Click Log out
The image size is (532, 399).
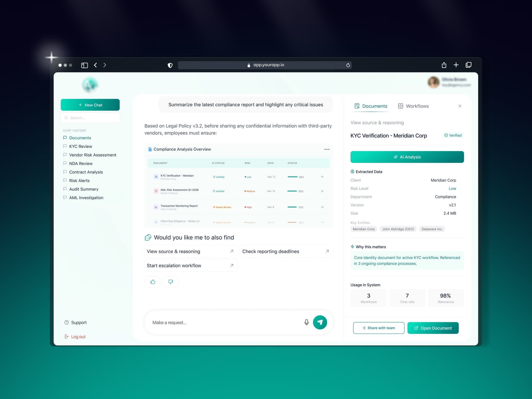pyautogui.click(x=75, y=337)
